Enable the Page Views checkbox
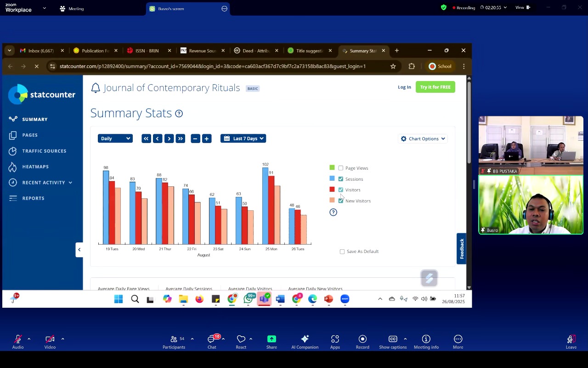 (341, 168)
